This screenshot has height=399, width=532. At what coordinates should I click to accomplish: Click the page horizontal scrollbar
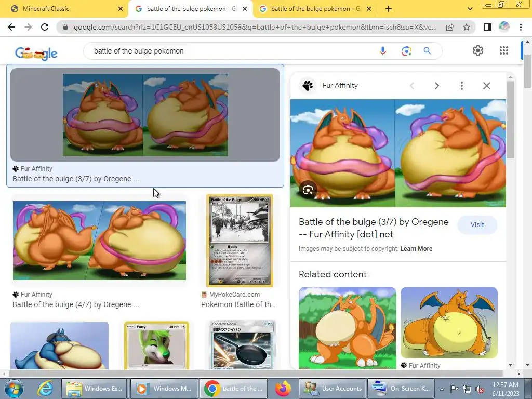pos(255,374)
